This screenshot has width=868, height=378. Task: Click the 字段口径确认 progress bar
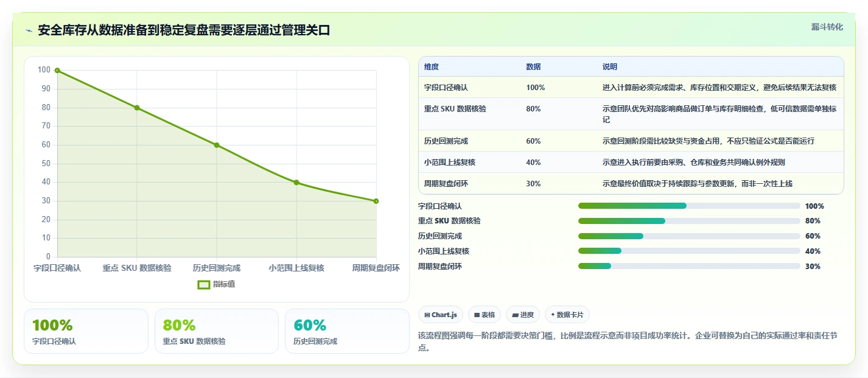pyautogui.click(x=689, y=206)
